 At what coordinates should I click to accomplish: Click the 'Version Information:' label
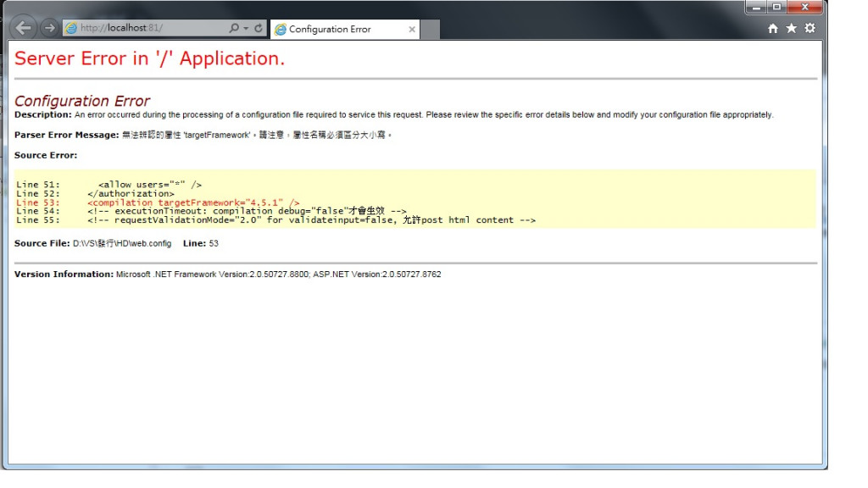coord(64,274)
